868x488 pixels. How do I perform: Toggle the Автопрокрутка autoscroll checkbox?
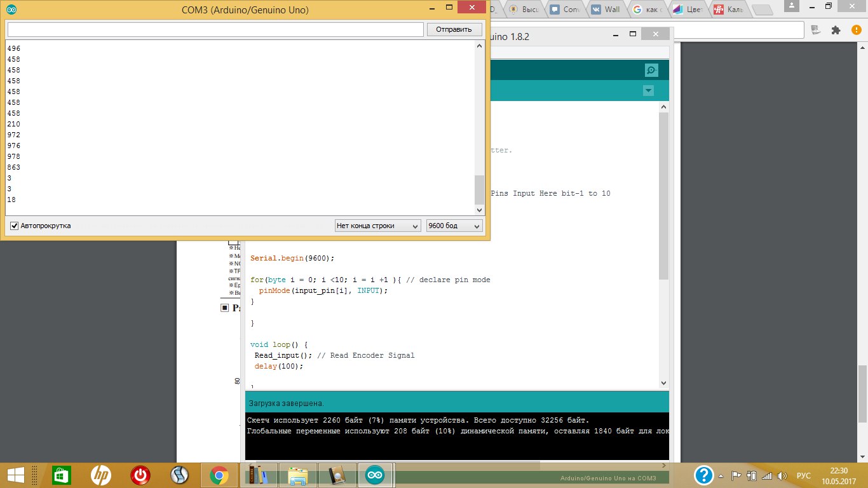coord(15,226)
